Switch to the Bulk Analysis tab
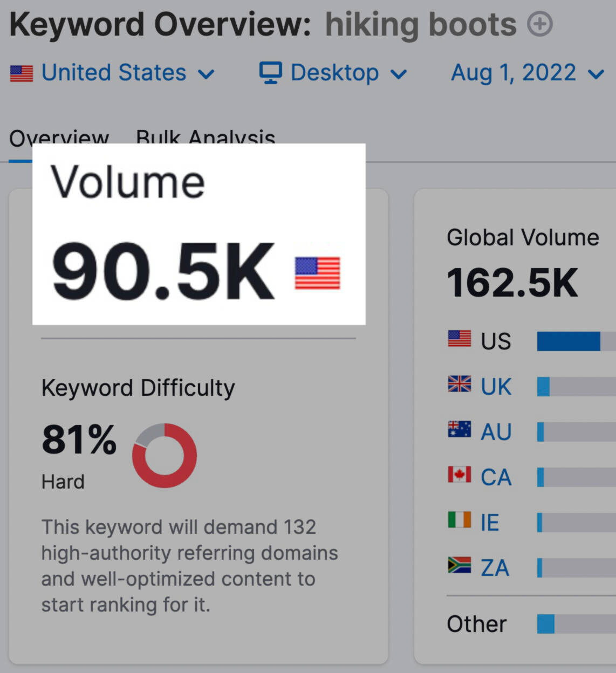This screenshot has width=616, height=673. (206, 139)
